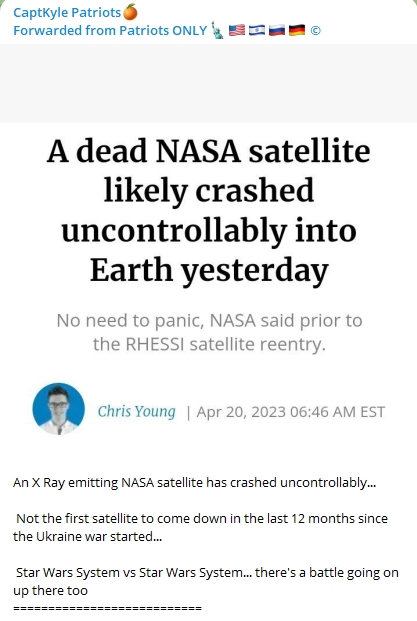Click the Chris Young author name

point(137,411)
